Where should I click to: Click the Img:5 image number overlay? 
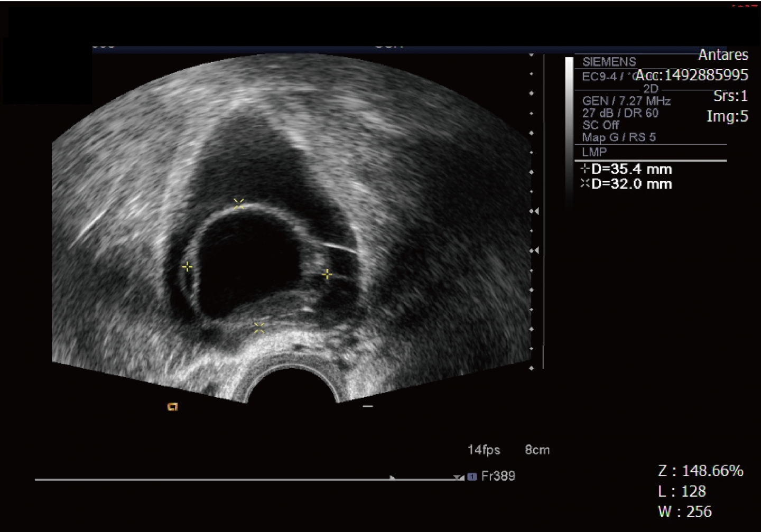[727, 116]
